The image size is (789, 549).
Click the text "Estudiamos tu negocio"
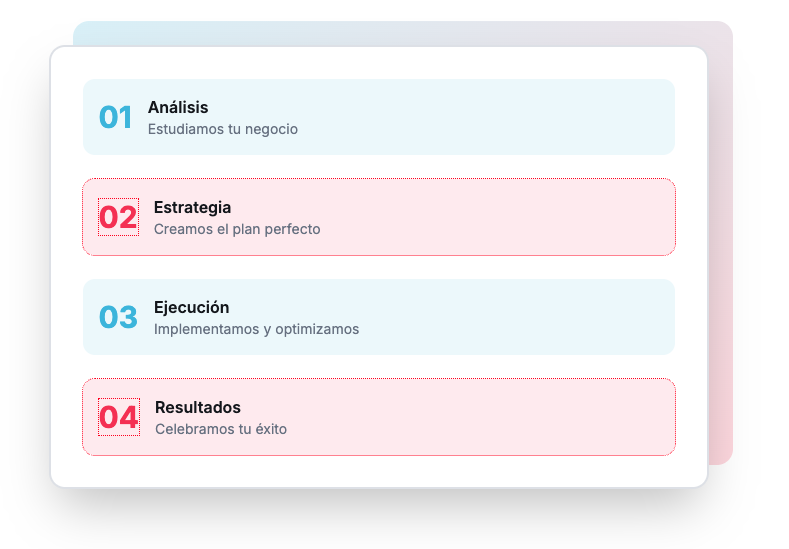tap(222, 129)
